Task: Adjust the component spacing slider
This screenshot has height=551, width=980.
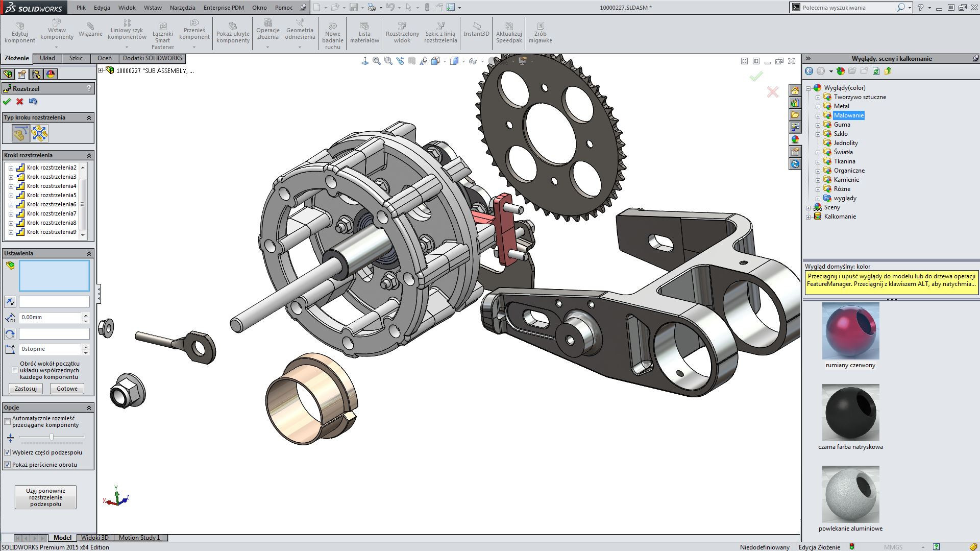Action: point(52,437)
